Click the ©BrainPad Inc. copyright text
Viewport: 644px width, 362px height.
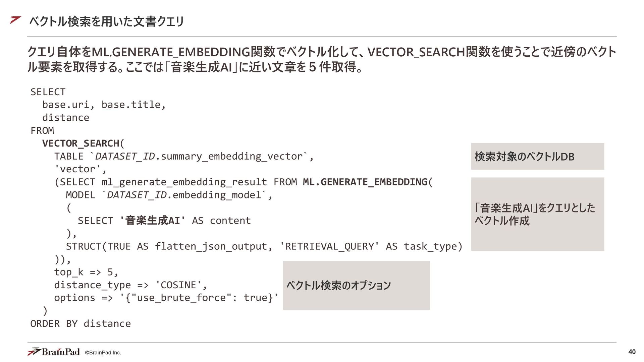click(x=103, y=353)
